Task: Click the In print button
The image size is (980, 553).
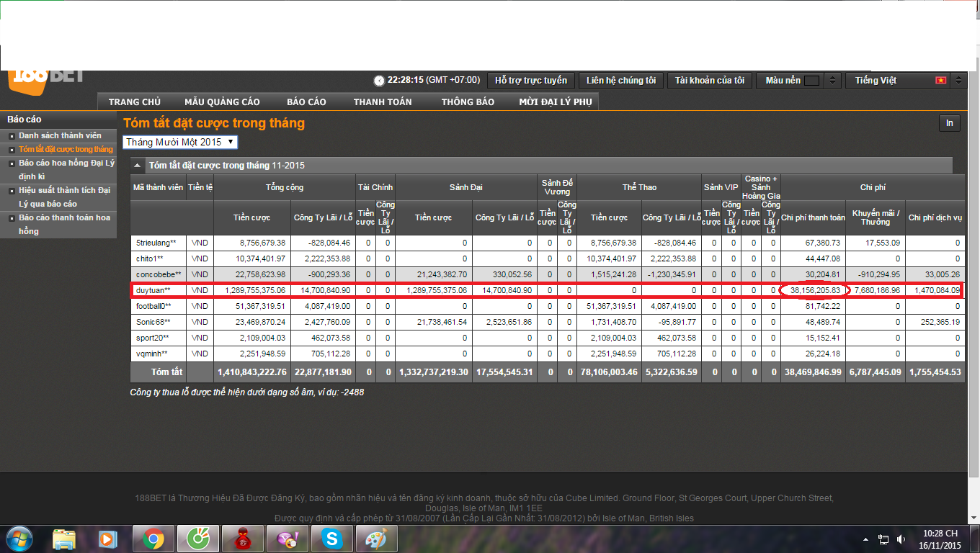Action: 950,123
